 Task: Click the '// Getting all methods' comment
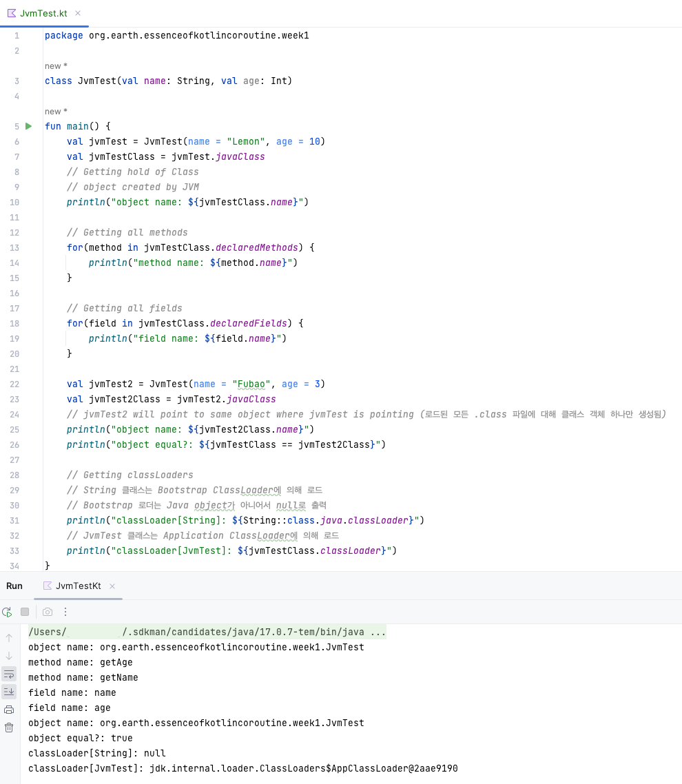[127, 232]
